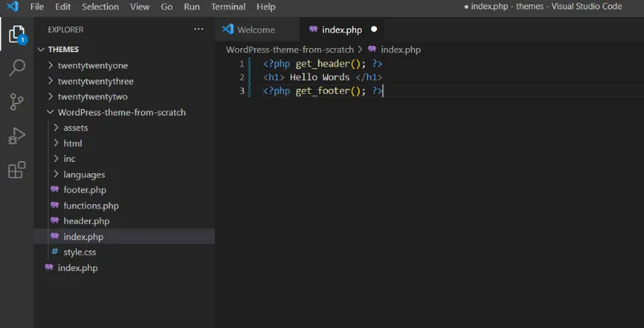
Task: Open the Source Control view icon
Action: pyautogui.click(x=17, y=101)
